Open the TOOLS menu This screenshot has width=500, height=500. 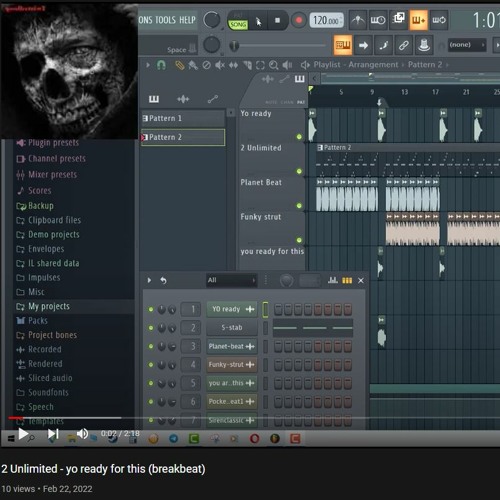(165, 20)
